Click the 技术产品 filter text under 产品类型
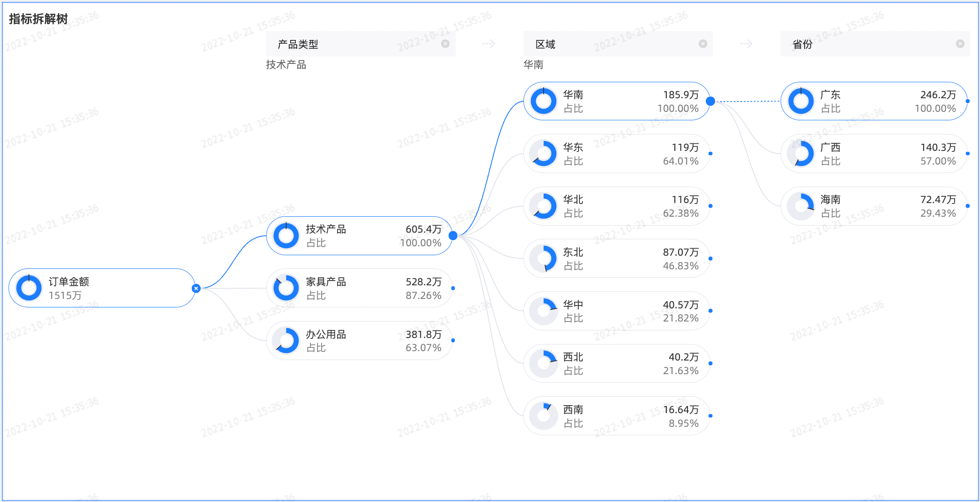The image size is (980, 502). pyautogui.click(x=286, y=65)
